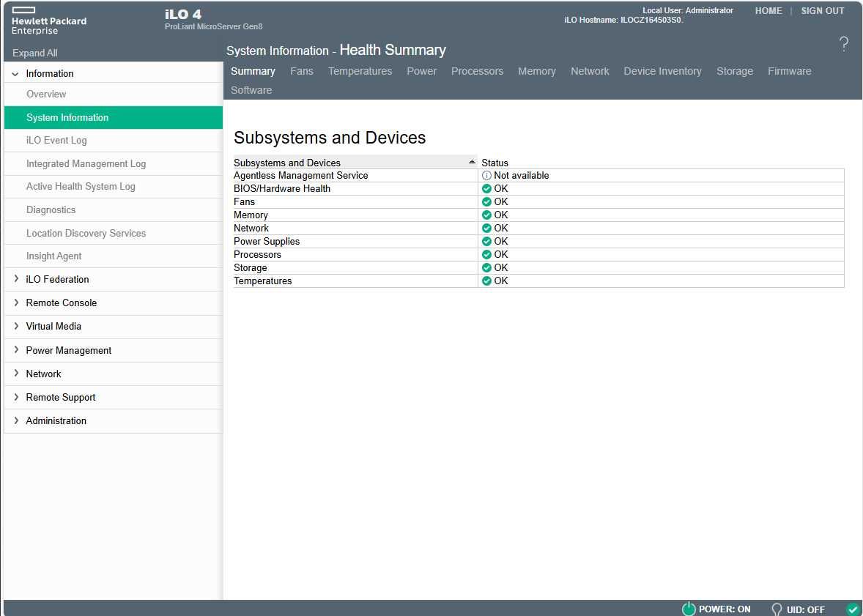Open the Network tab in header
This screenshot has height=616, width=863.
pos(590,71)
